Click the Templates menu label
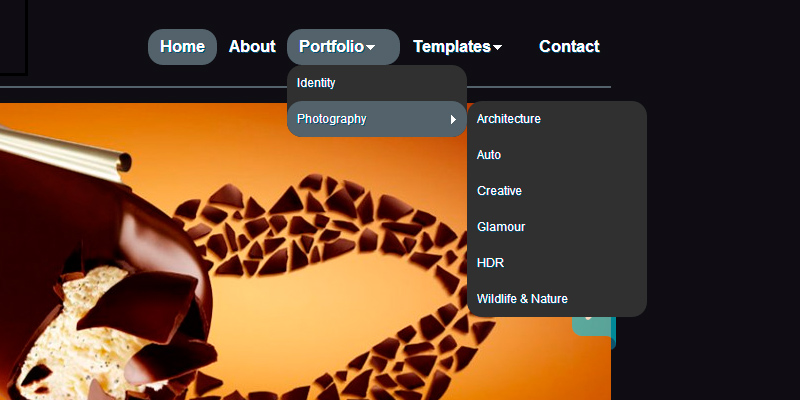Image resolution: width=800 pixels, height=400 pixels. pos(451,46)
